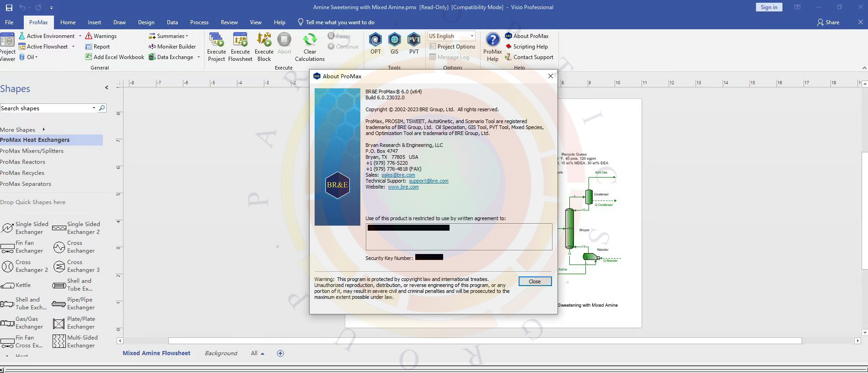
Task: Open the Warnings list
Action: [x=101, y=36]
